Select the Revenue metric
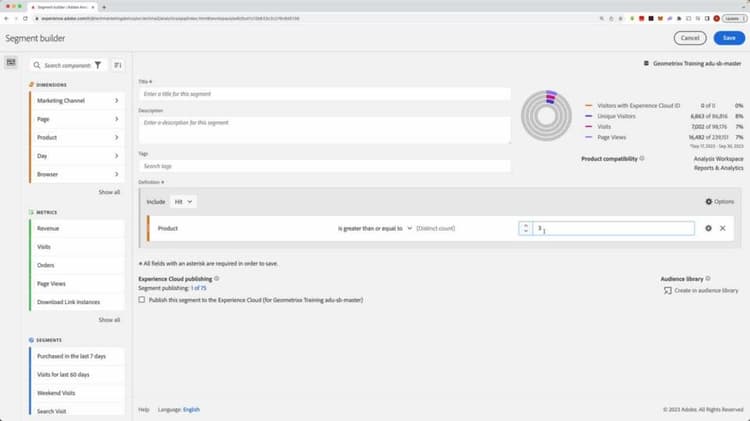The image size is (750, 421). point(77,228)
